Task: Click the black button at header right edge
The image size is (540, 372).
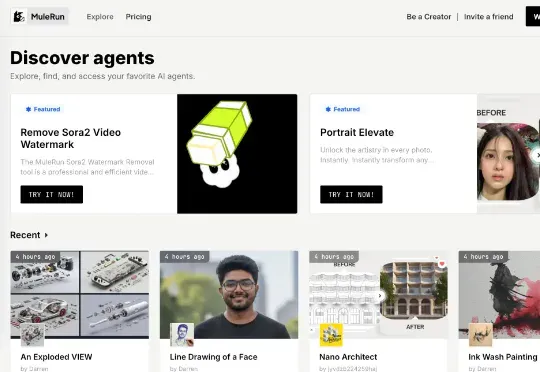Action: point(533,16)
